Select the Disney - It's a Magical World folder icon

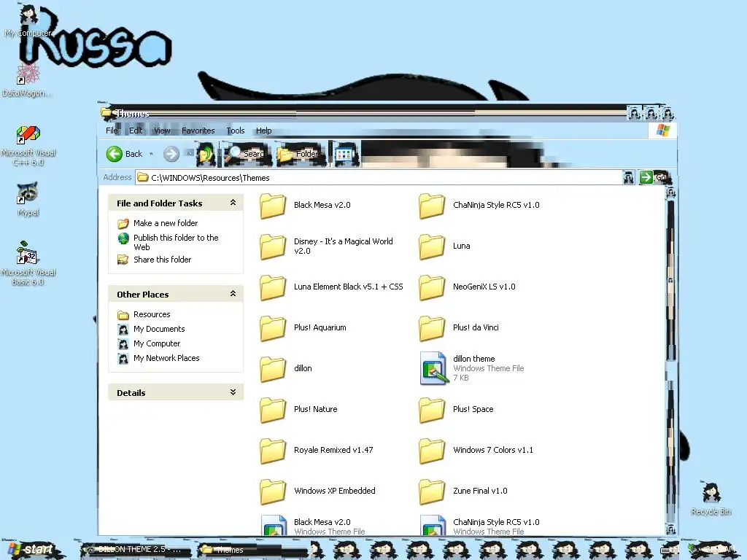(273, 246)
